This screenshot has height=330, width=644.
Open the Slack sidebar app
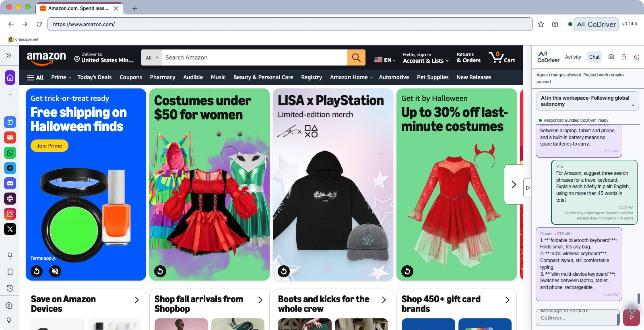(10, 199)
